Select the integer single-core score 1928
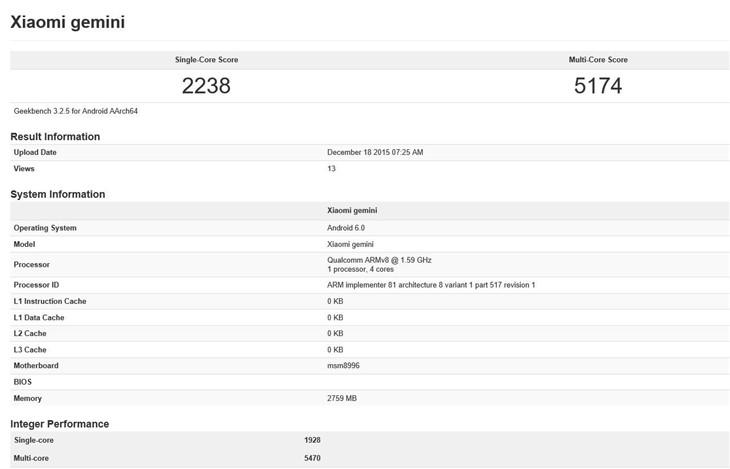The image size is (730, 469). tap(312, 440)
